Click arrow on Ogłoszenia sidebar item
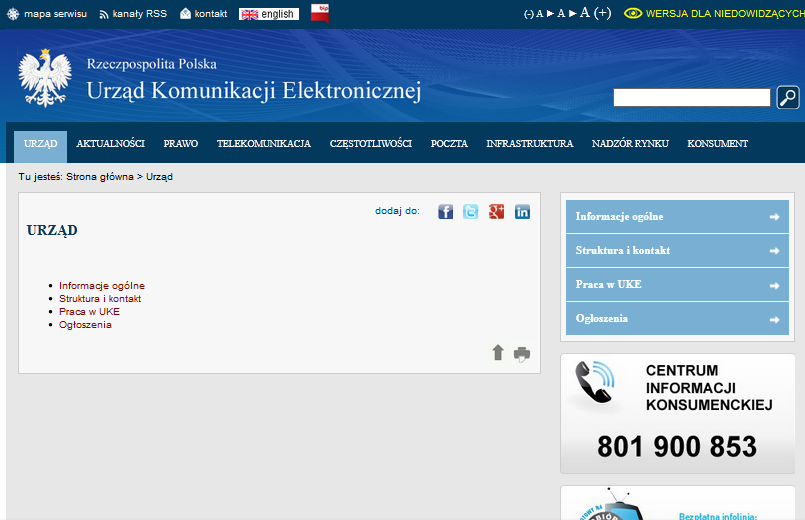The width and height of the screenshot is (805, 520). tap(775, 320)
